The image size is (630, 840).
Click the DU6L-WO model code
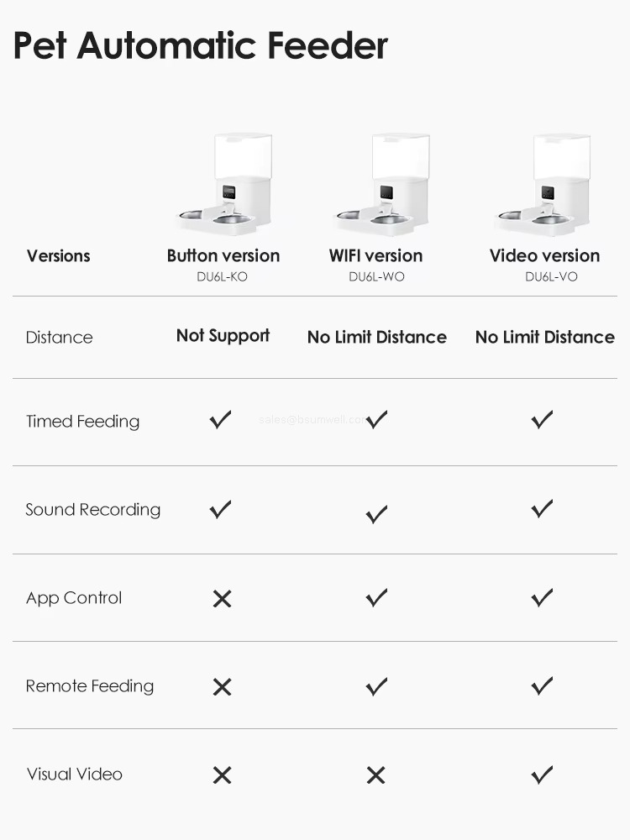(376, 277)
